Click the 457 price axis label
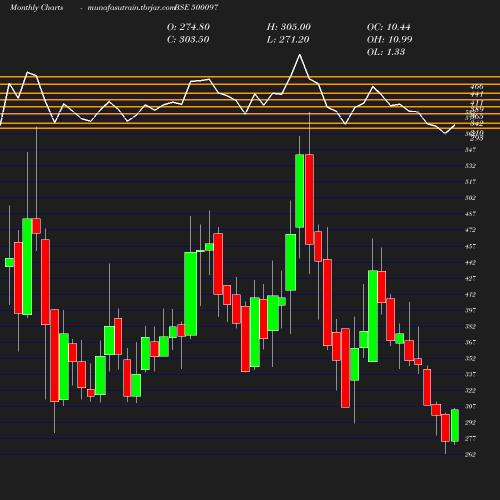Viewport: 500px width, 500px height. coord(470,247)
